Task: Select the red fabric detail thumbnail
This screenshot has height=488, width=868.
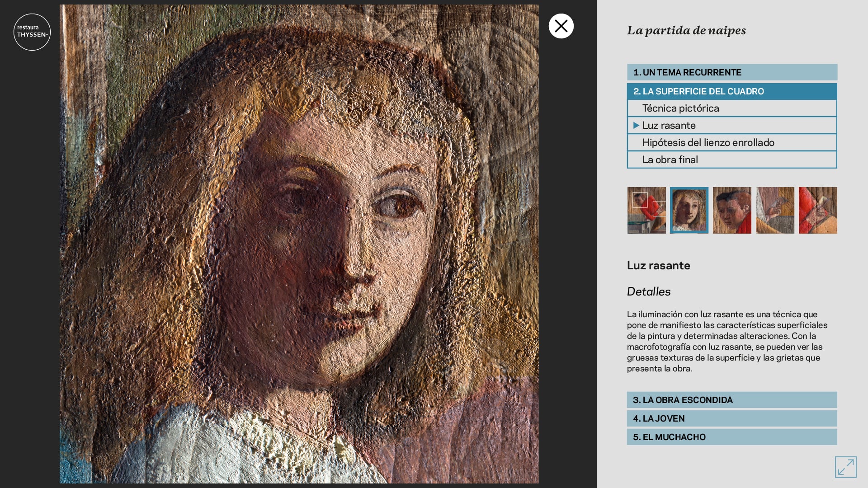Action: pos(818,210)
